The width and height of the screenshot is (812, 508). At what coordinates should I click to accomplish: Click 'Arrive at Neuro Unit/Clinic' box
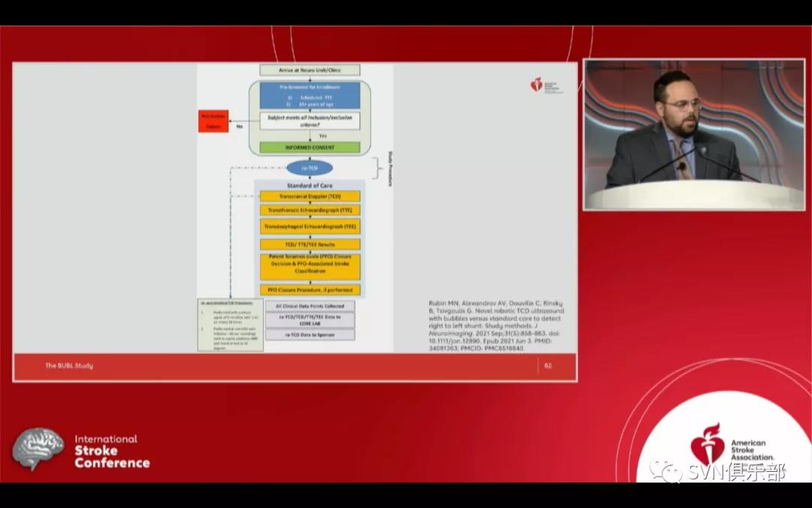click(310, 70)
